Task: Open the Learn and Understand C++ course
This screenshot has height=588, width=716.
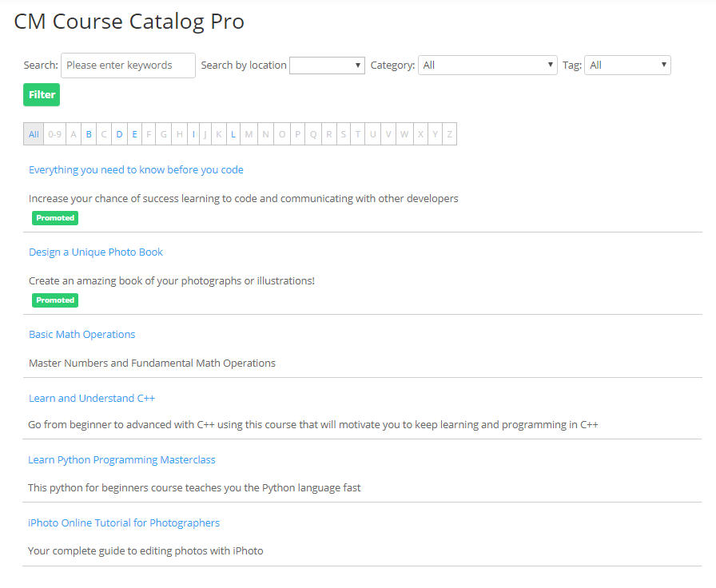Action: click(x=92, y=399)
